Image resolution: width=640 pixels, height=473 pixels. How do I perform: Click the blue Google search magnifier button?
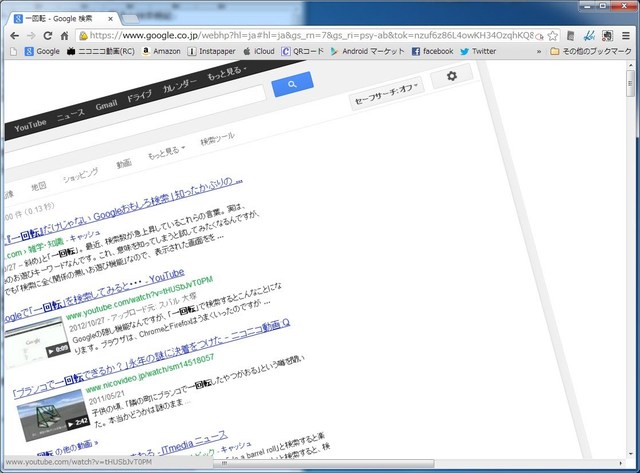coord(291,86)
